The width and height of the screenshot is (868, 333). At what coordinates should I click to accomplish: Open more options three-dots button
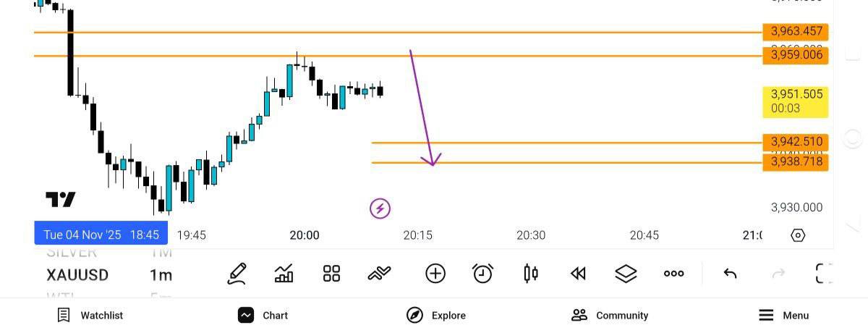pyautogui.click(x=673, y=274)
